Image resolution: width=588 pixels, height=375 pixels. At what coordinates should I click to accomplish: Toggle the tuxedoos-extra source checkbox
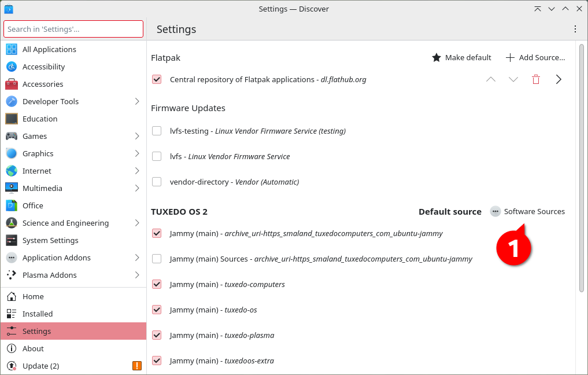pyautogui.click(x=157, y=361)
